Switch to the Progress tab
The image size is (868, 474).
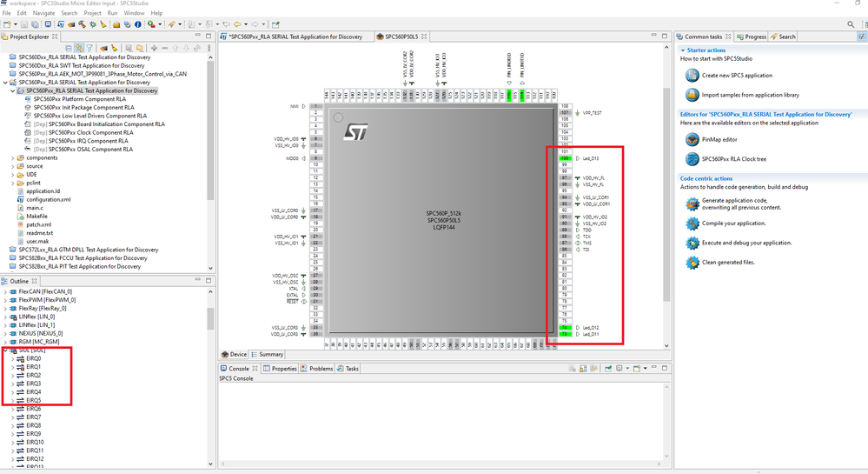(752, 37)
